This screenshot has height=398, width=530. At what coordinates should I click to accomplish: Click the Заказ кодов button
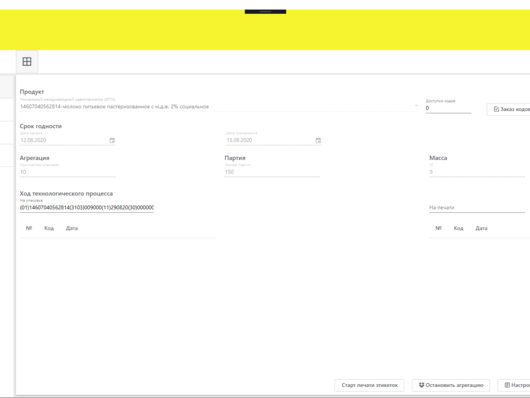[x=508, y=109]
